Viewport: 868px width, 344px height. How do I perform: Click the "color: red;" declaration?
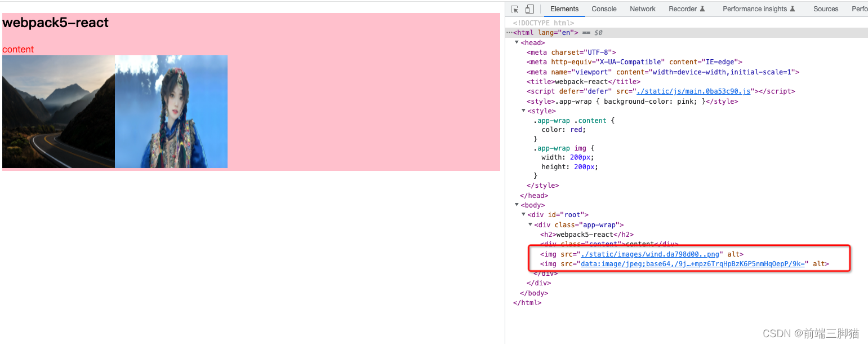[564, 130]
